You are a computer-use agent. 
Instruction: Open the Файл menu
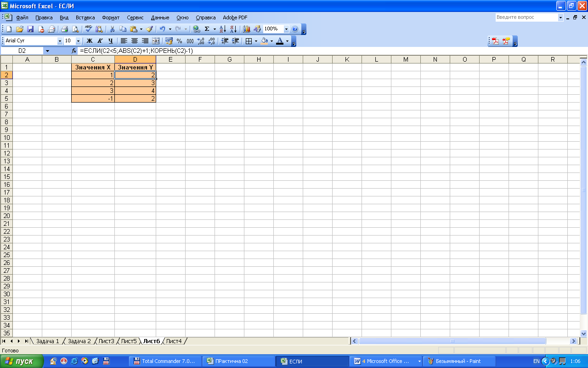[x=22, y=17]
